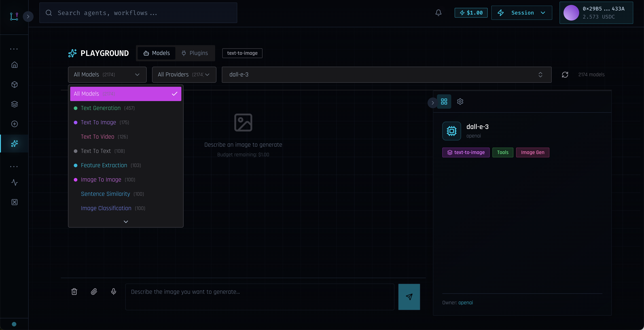Click the notification bell icon

pos(438,13)
